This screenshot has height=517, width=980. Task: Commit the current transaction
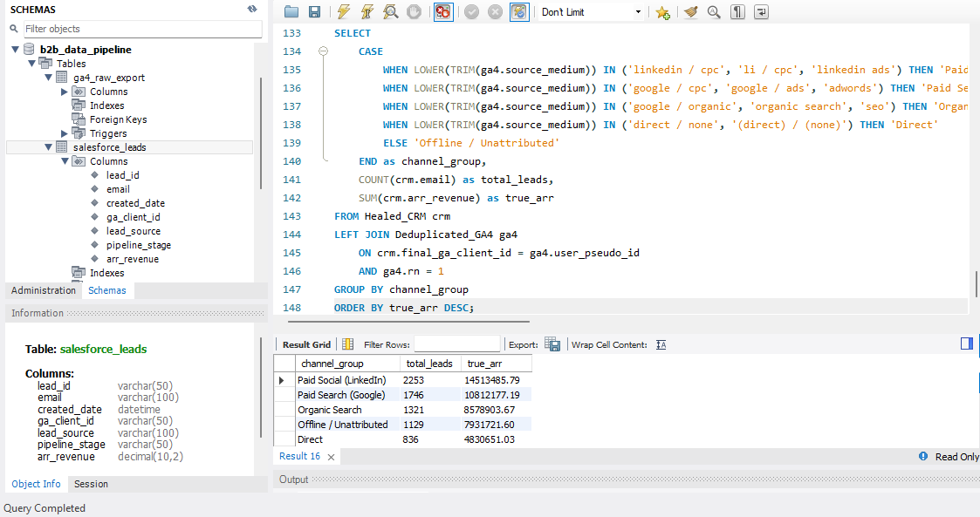472,12
